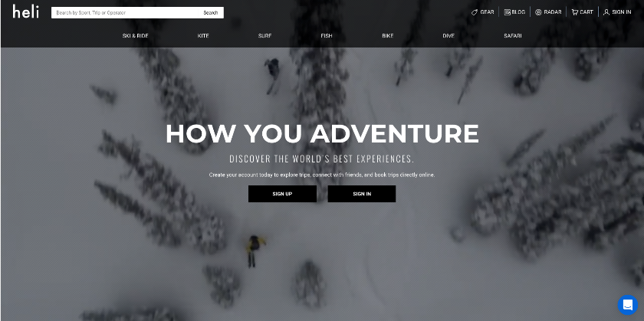Image resolution: width=644 pixels, height=321 pixels.
Task: Open the shopping cart icon
Action: click(x=574, y=12)
